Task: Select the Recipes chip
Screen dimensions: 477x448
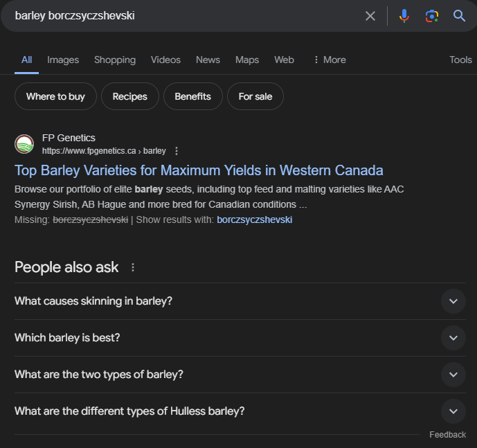Action: pyautogui.click(x=130, y=96)
